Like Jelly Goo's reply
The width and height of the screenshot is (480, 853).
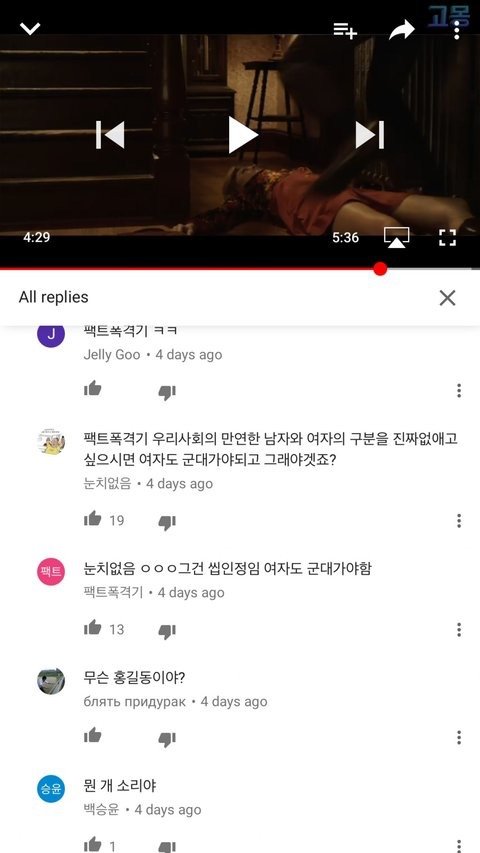coord(93,388)
